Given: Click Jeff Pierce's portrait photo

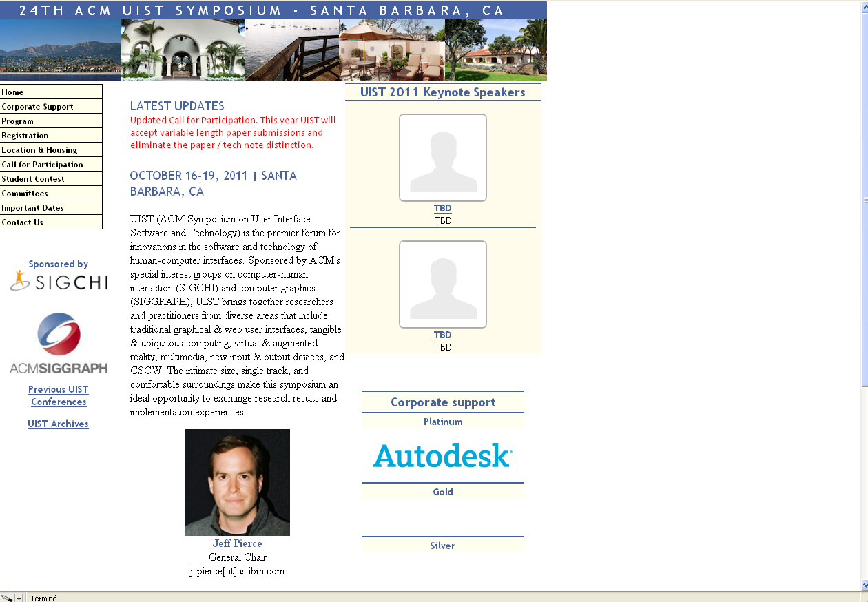Looking at the screenshot, I should tap(237, 482).
